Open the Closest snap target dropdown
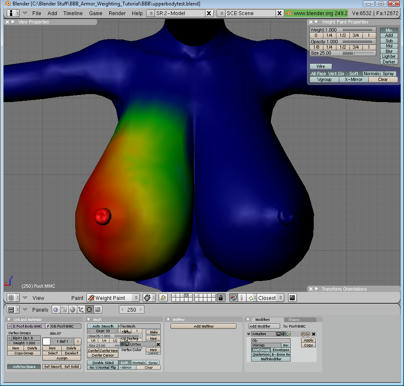This screenshot has height=386, width=404. point(270,298)
